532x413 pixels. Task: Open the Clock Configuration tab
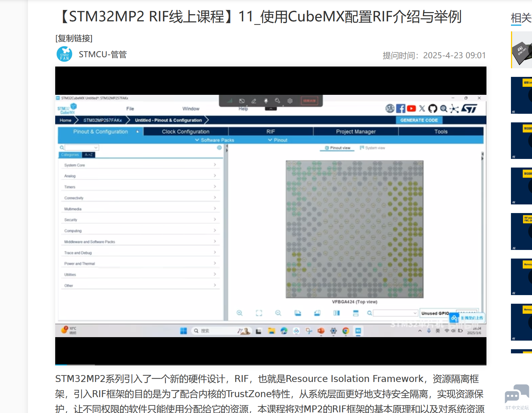(x=186, y=131)
